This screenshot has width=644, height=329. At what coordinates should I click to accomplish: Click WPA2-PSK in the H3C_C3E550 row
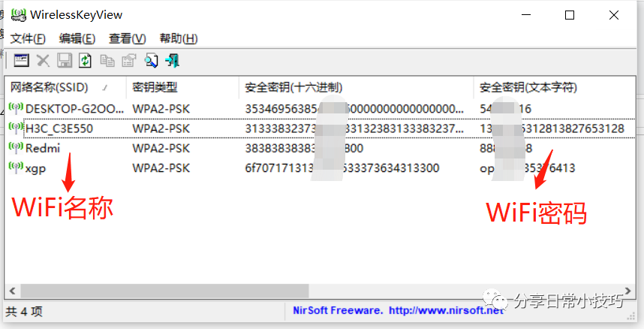pos(161,128)
